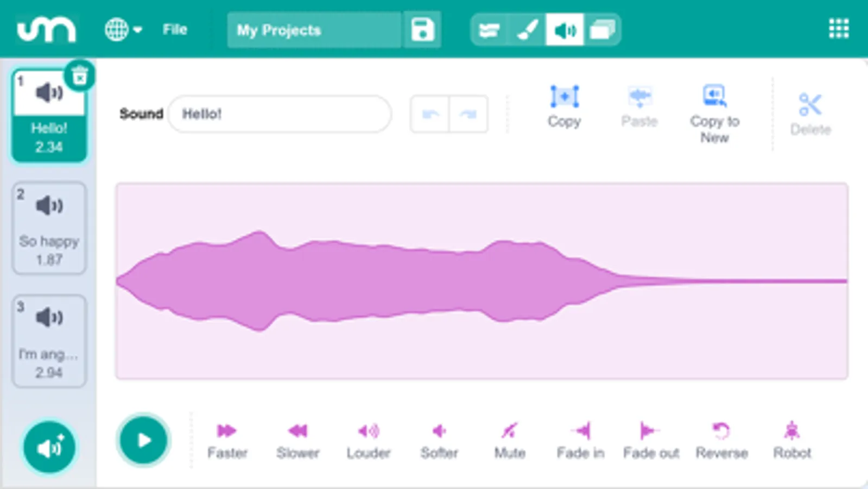Apply Fade out effect
Viewport: 868px width, 489px height.
click(651, 440)
